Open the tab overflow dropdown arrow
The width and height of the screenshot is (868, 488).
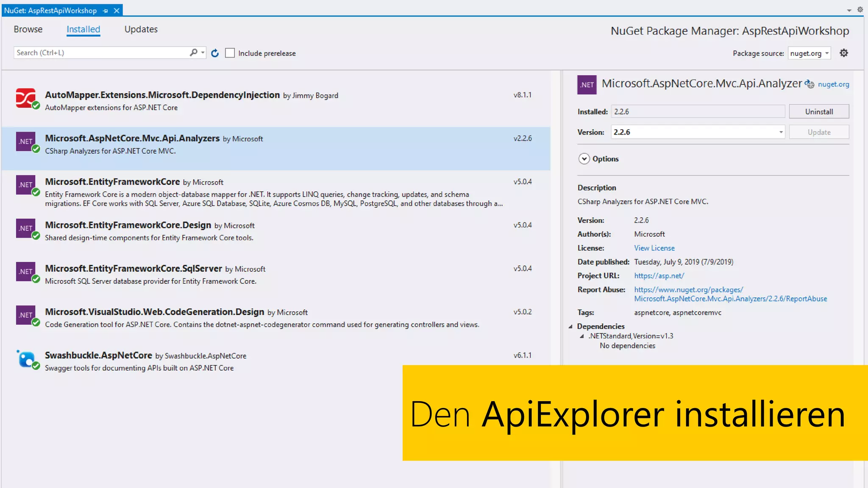coord(849,10)
